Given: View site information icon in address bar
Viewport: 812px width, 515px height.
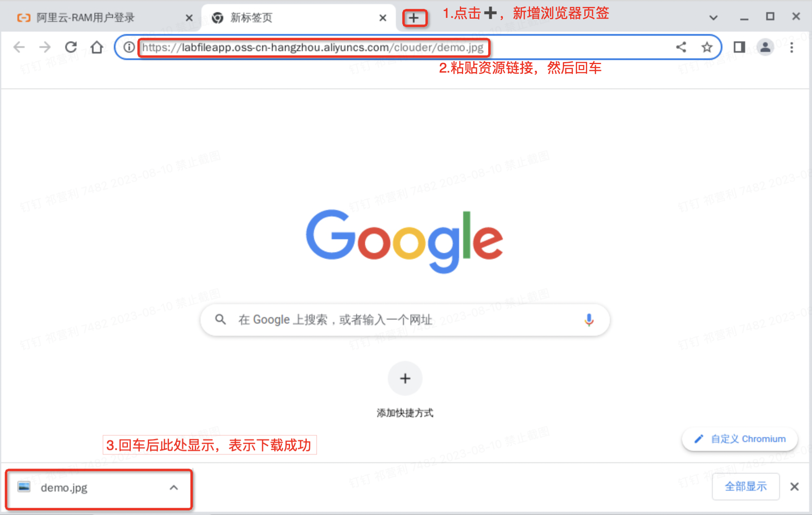Looking at the screenshot, I should [x=129, y=47].
